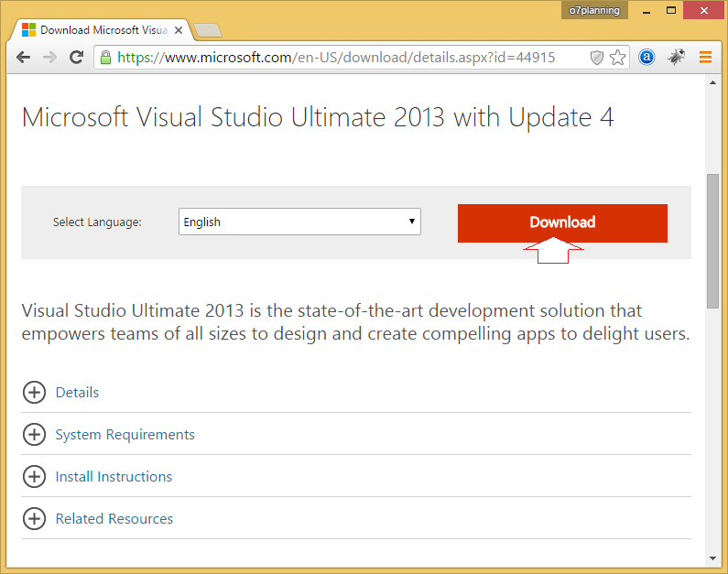Open the blue 'a' extension icon

pos(647,57)
